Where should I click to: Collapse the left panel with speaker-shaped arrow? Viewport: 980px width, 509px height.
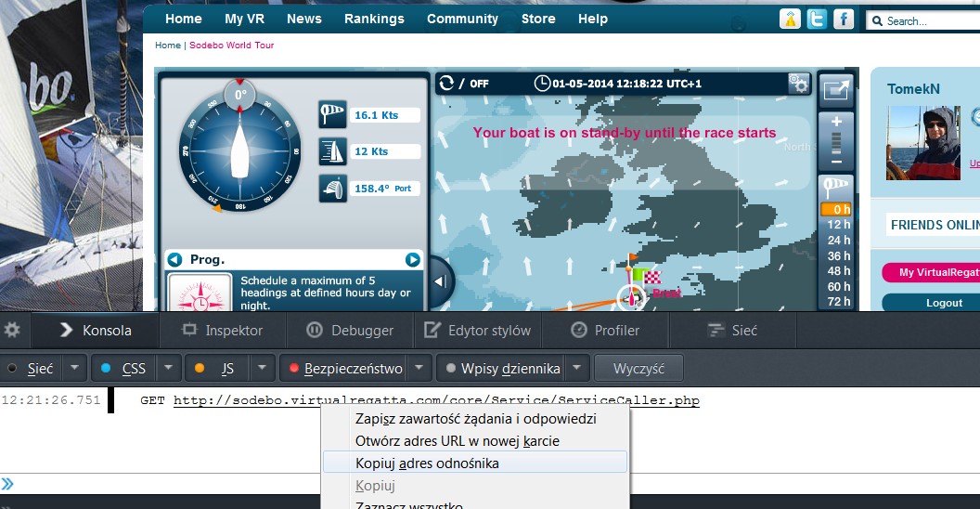pos(439,281)
